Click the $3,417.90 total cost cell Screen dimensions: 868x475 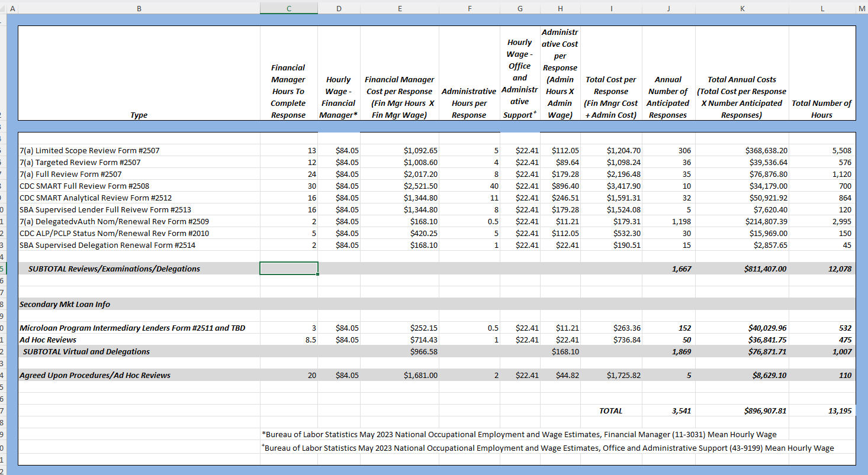pos(623,186)
